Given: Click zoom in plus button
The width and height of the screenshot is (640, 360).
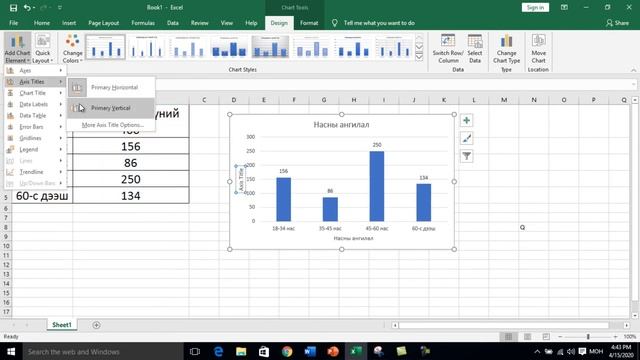Looking at the screenshot, I should (616, 336).
